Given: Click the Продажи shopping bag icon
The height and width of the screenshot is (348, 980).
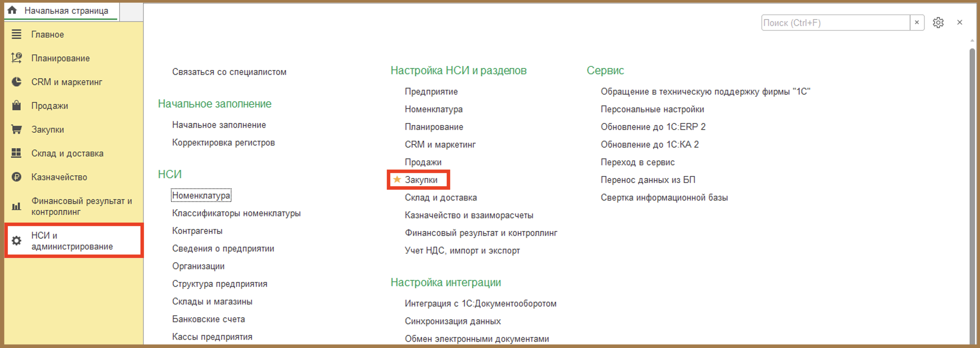Looking at the screenshot, I should pos(16,105).
